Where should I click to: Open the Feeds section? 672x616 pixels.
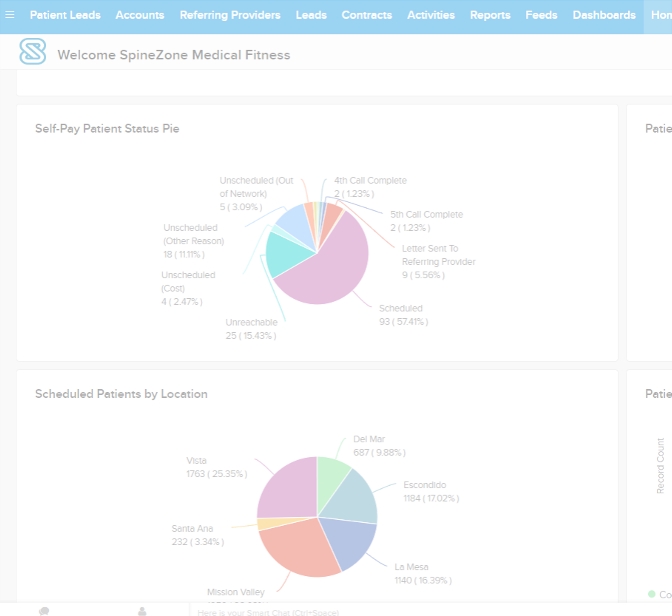coord(541,15)
